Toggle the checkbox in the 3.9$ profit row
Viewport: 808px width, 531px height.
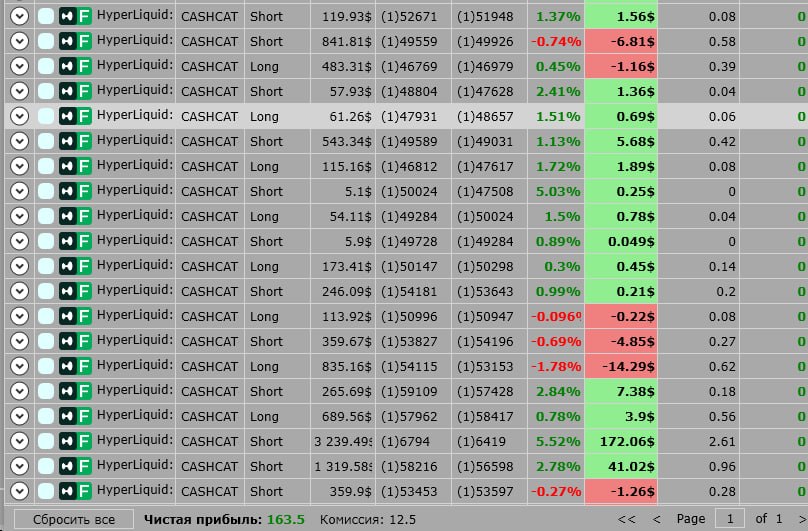coord(46,416)
